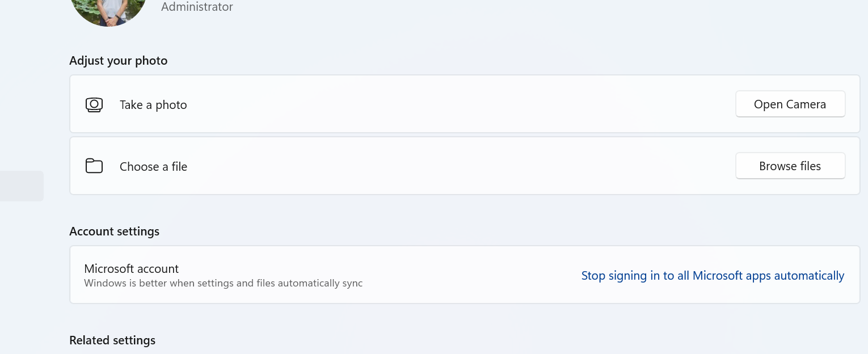Click the Adjust your photo heading
Image resolution: width=868 pixels, height=354 pixels.
click(x=118, y=61)
